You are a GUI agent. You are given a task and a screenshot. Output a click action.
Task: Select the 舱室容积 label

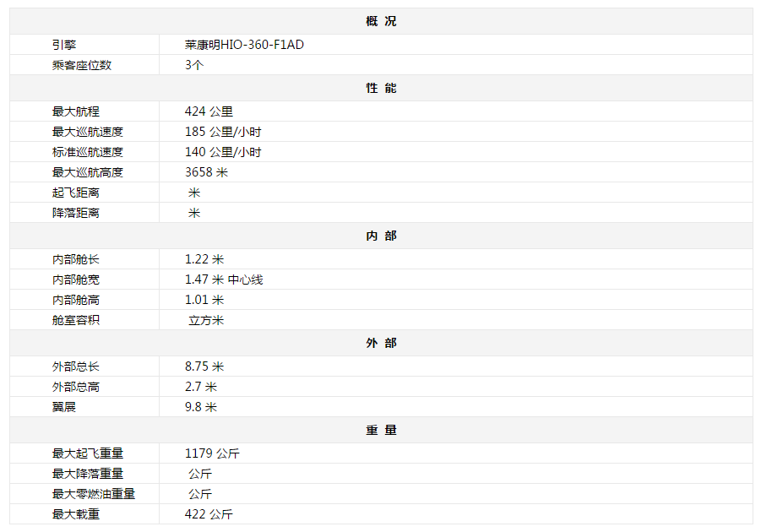(x=76, y=320)
